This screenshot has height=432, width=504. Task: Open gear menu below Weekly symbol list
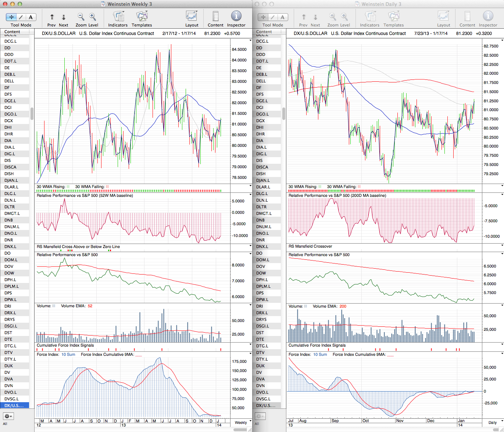(8, 416)
